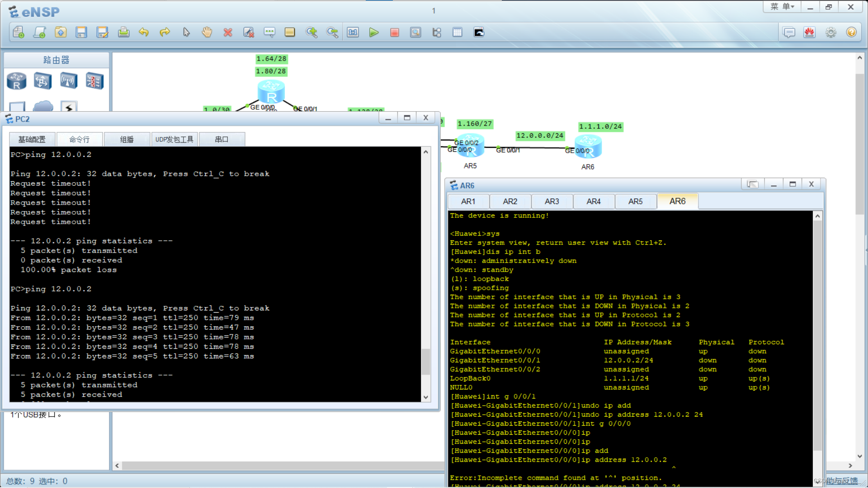
Task: Switch to the AR3 console tab
Action: [552, 202]
